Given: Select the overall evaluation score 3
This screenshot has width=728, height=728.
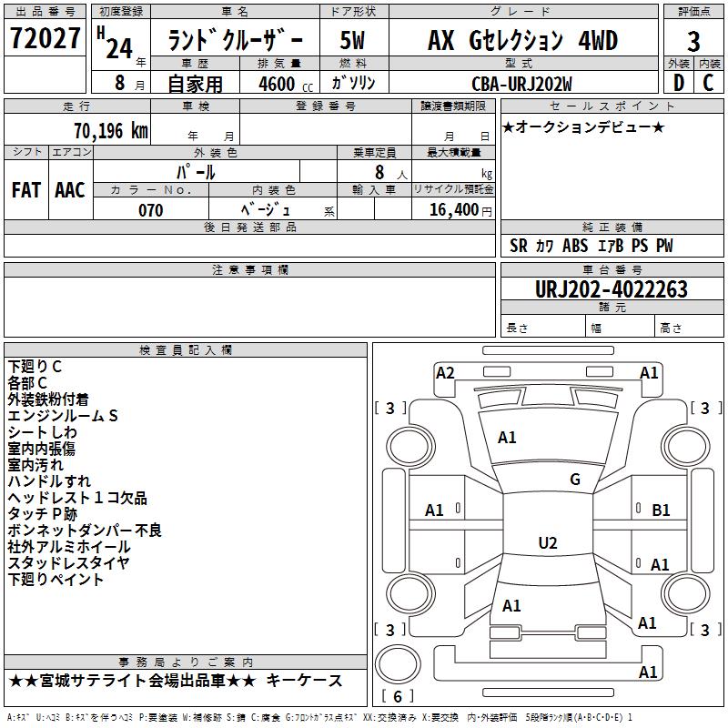Looking at the screenshot, I should point(693,41).
